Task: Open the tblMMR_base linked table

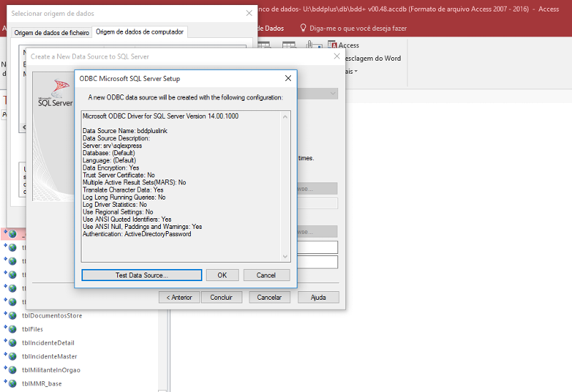Action: [x=41, y=383]
